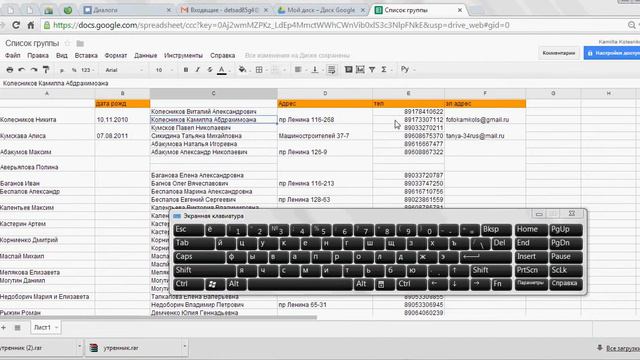Select the fotokamkols@gmail.ru cell
The width and height of the screenshot is (640, 360).
(485, 120)
